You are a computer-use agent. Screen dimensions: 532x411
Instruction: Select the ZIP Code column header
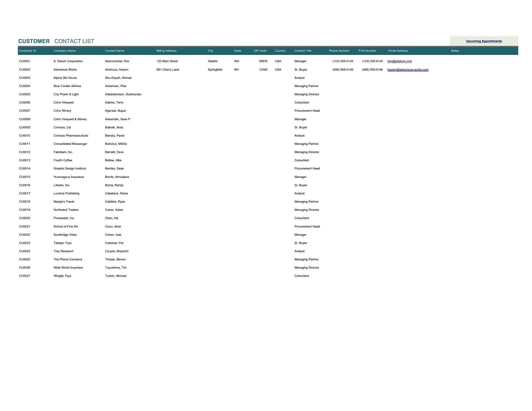coord(260,51)
